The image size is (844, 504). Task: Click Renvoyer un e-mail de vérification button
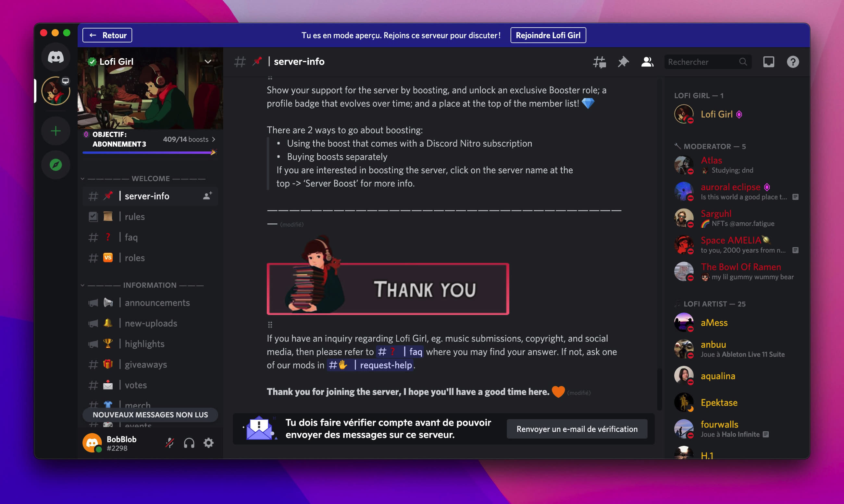pyautogui.click(x=576, y=428)
